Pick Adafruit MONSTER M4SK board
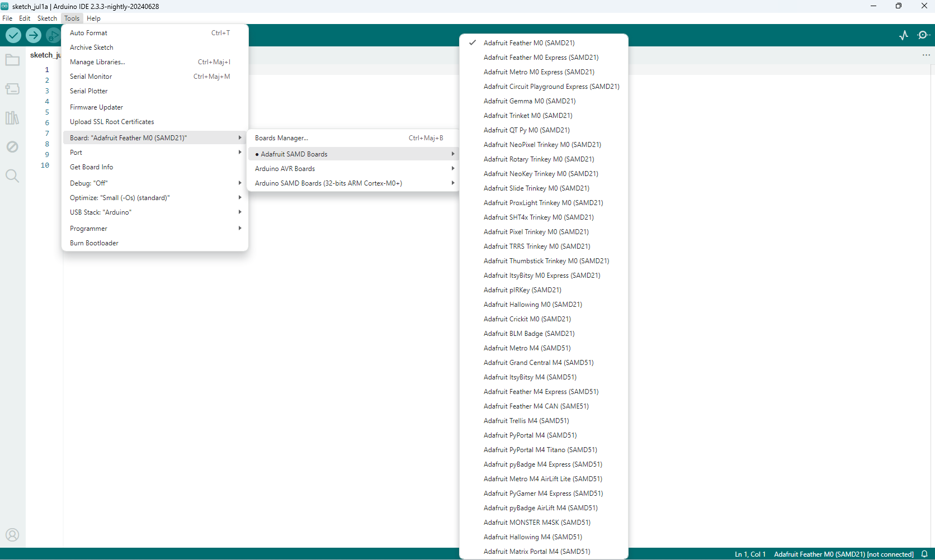Image resolution: width=935 pixels, height=560 pixels. coord(544,523)
